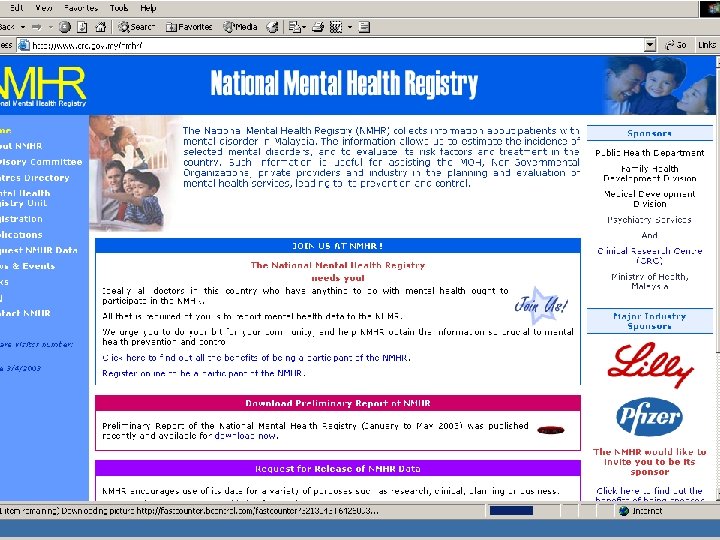Open About NMHR in the sidebar
720x540 pixels.
point(21,146)
